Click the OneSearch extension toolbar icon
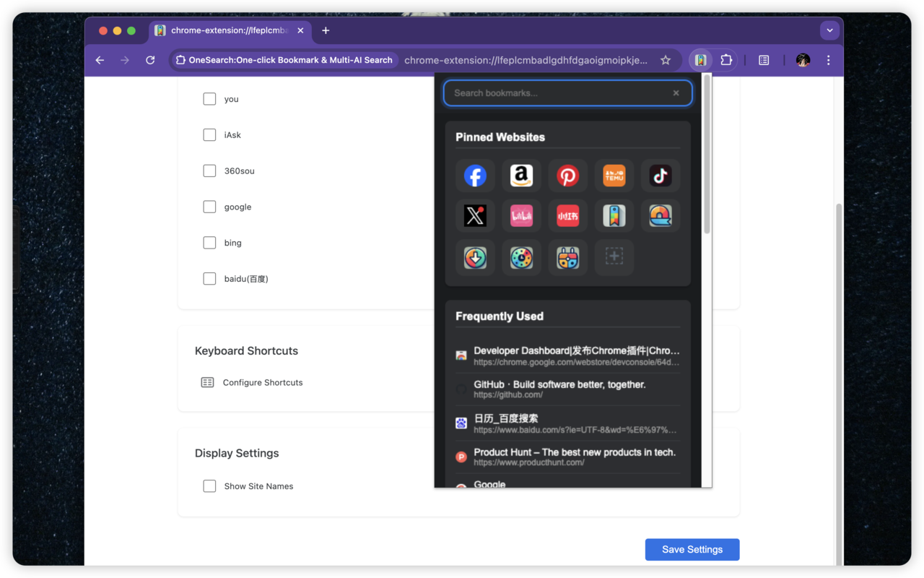Image resolution: width=924 pixels, height=578 pixels. pyautogui.click(x=700, y=61)
